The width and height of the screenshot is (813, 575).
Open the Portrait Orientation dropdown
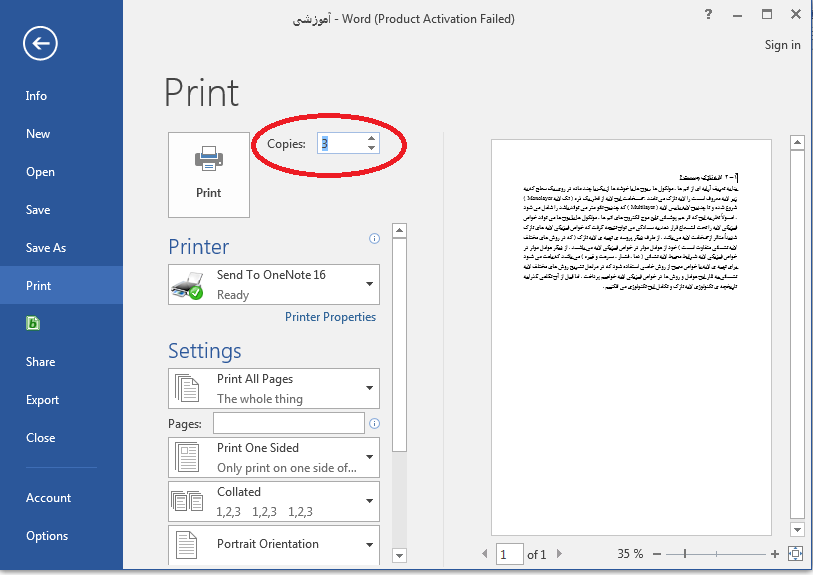274,545
